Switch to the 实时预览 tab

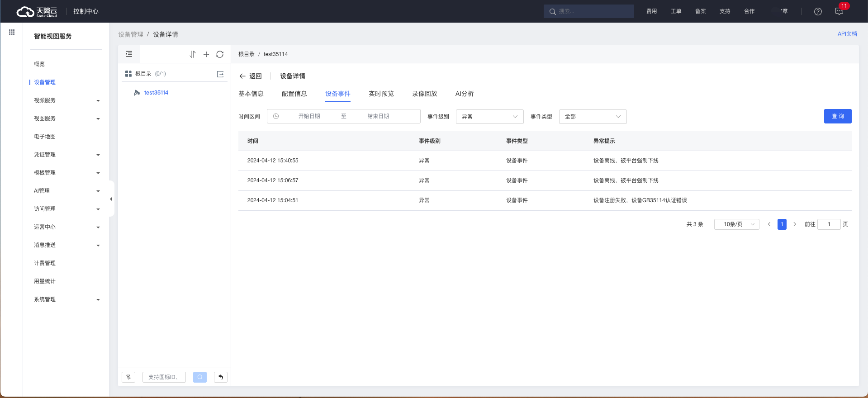pyautogui.click(x=381, y=94)
